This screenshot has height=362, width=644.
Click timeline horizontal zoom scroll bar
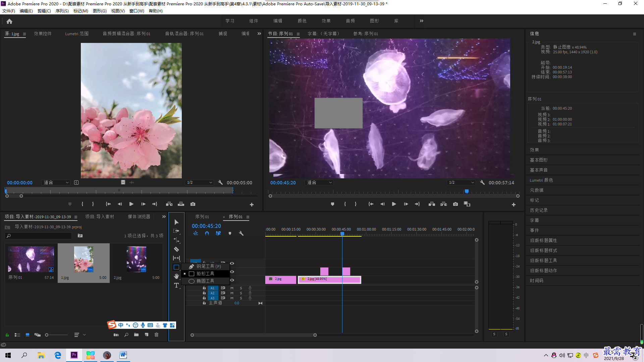tap(254, 335)
